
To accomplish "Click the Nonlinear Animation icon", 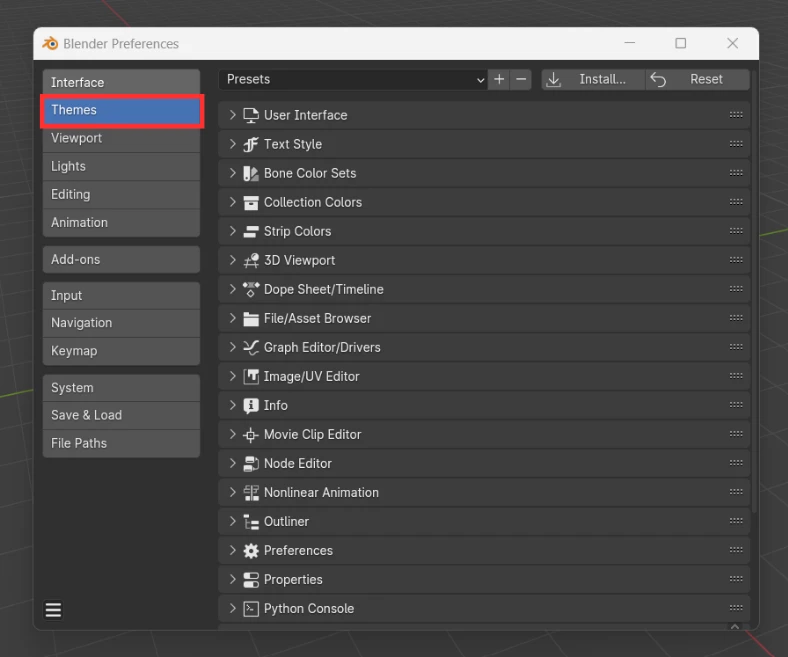I will pos(251,493).
